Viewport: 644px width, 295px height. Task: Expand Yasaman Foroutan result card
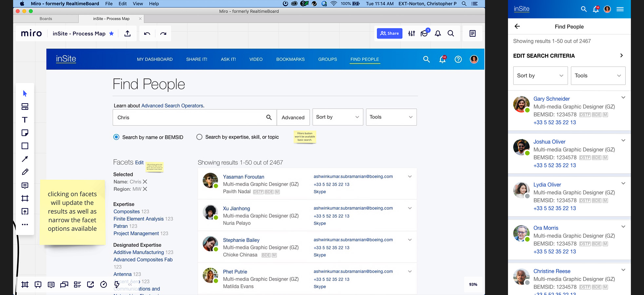pyautogui.click(x=410, y=177)
